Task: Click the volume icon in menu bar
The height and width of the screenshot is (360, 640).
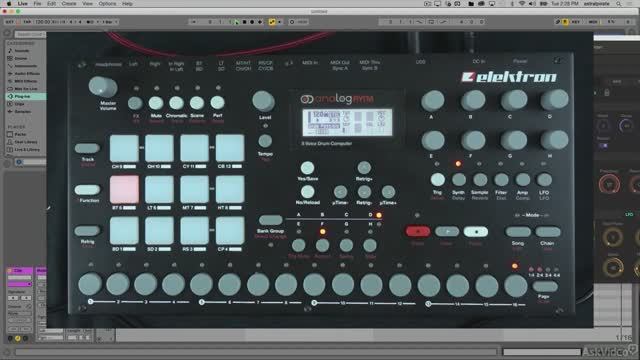Action: tap(532, 4)
